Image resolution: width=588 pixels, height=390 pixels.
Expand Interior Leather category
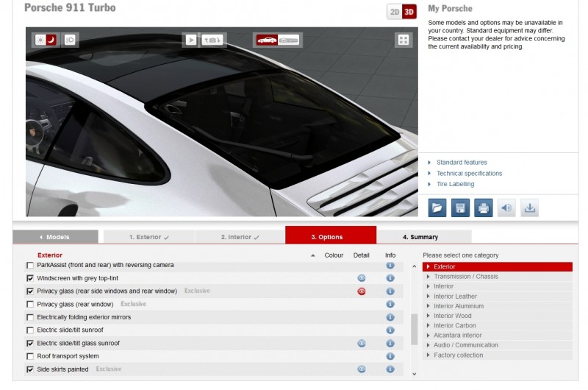[498, 296]
